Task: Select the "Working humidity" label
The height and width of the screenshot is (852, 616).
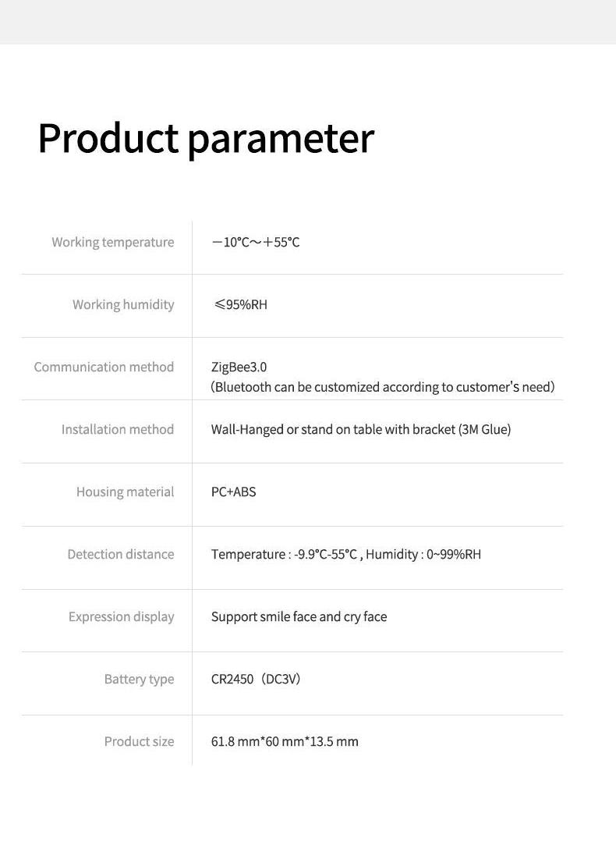Action: [x=123, y=304]
